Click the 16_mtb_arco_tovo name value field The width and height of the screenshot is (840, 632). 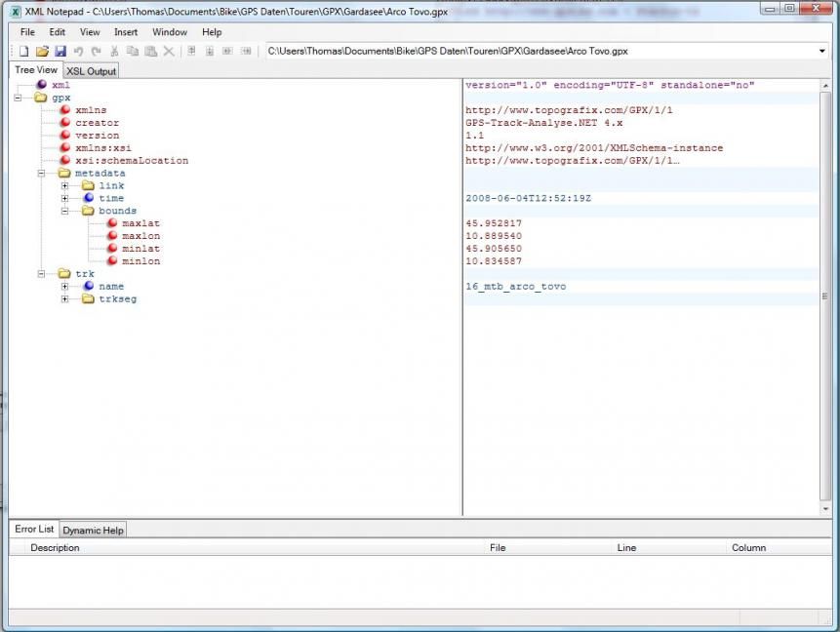pyautogui.click(x=516, y=287)
